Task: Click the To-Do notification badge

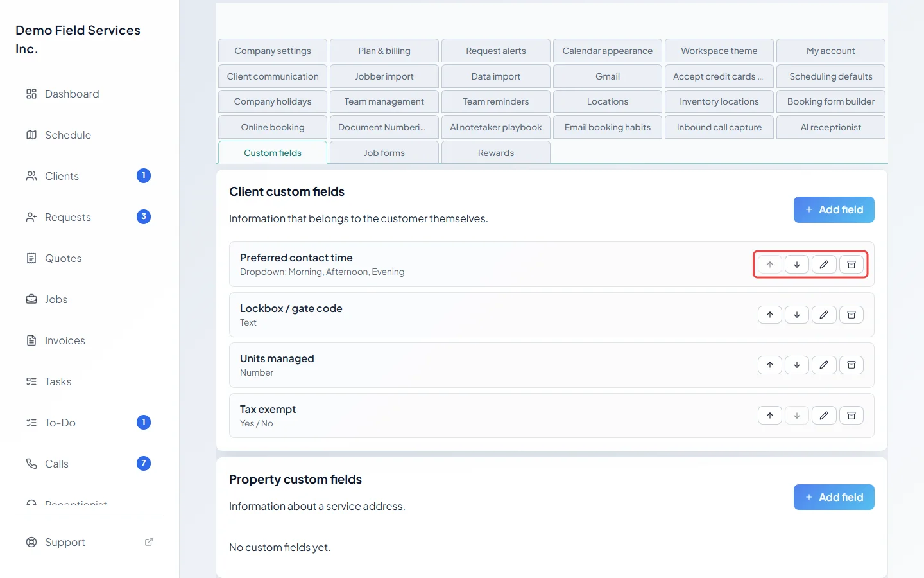Action: coord(144,422)
